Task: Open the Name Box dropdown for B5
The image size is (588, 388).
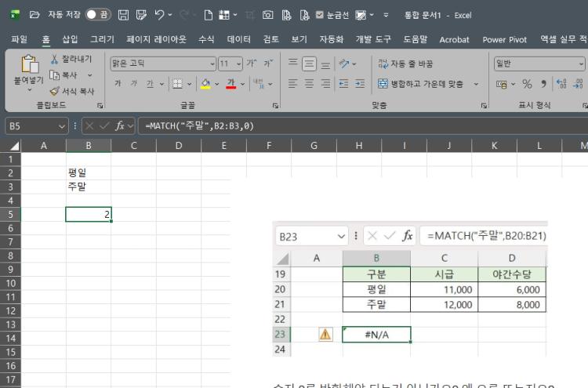Action: coord(62,125)
